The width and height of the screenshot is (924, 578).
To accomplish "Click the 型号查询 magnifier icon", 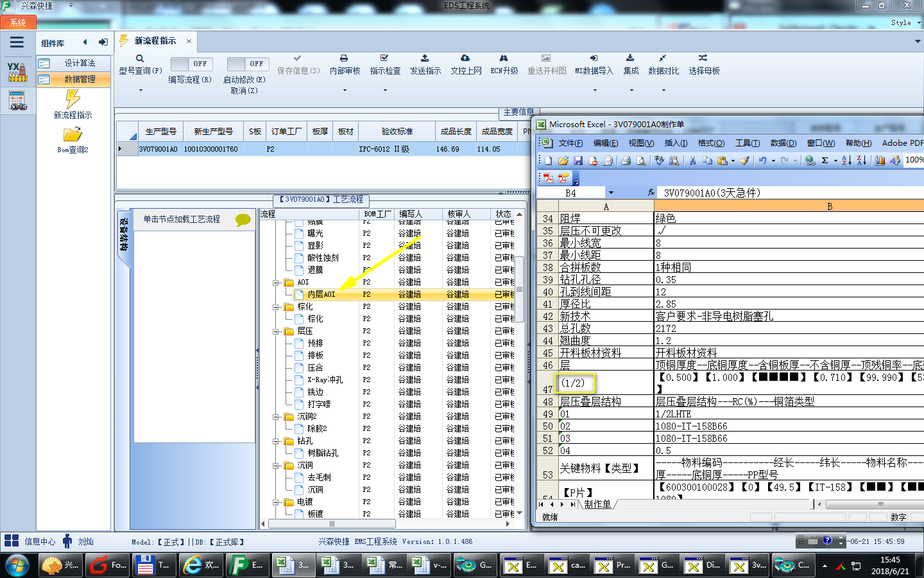I will (140, 58).
